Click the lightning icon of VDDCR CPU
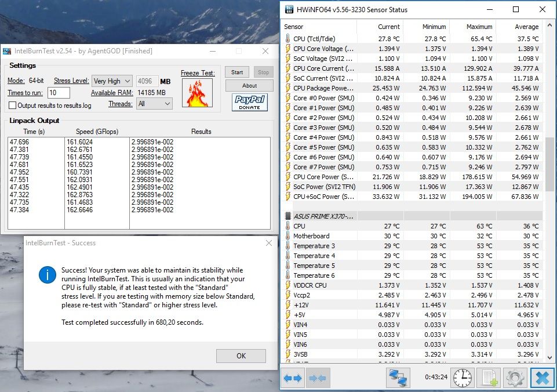 coord(287,285)
